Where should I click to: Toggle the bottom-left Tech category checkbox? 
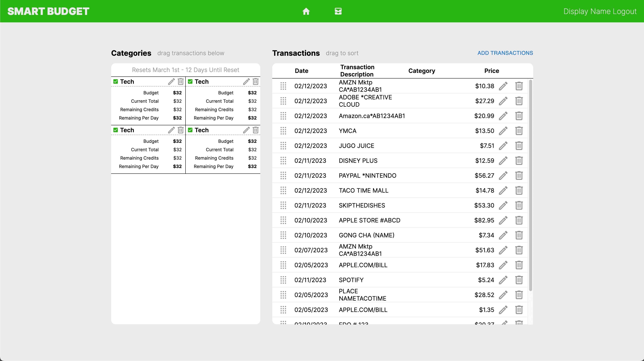pos(116,130)
